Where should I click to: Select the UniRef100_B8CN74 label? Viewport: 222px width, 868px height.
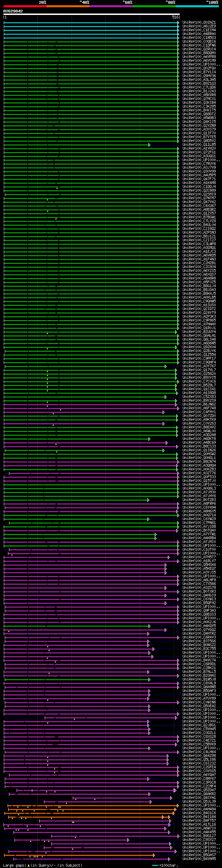tap(199, 462)
